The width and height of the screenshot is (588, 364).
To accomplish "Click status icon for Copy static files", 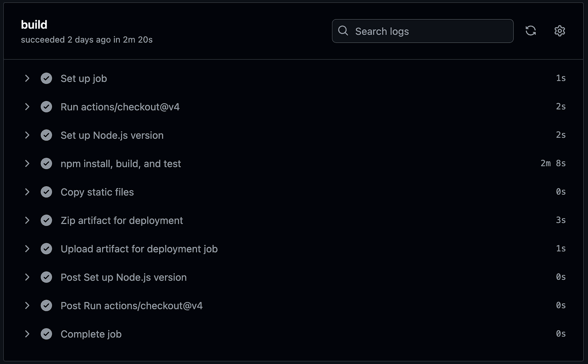I will point(46,192).
